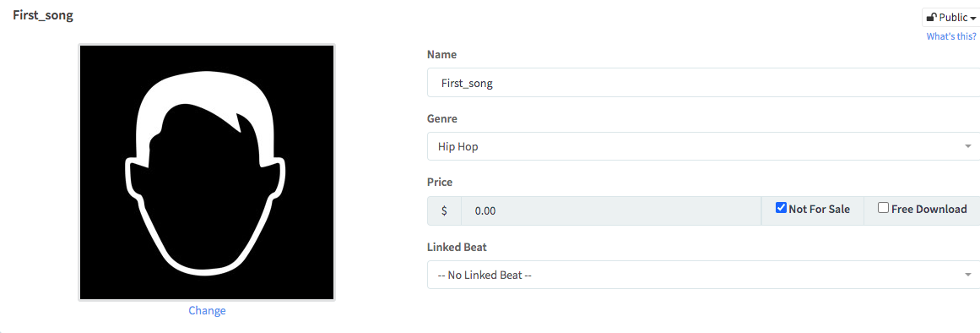The image size is (980, 333).
Task: Click into the Name field containing First_song
Action: (x=703, y=83)
